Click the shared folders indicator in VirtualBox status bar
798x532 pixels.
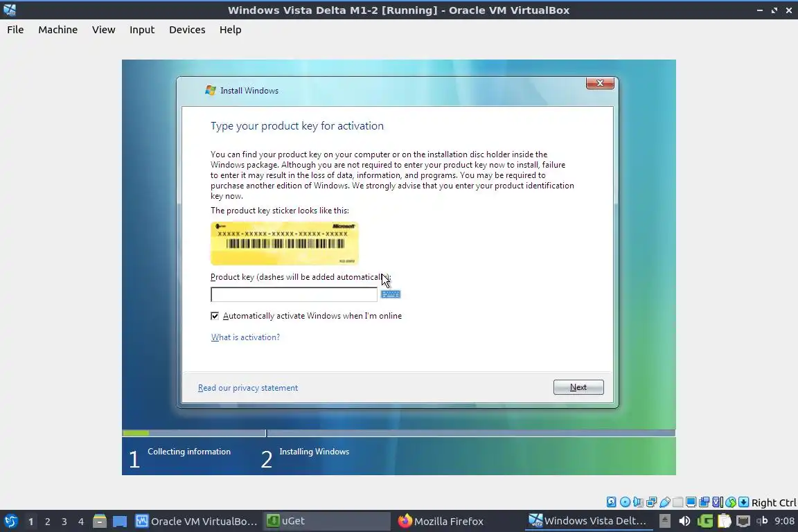(x=678, y=502)
